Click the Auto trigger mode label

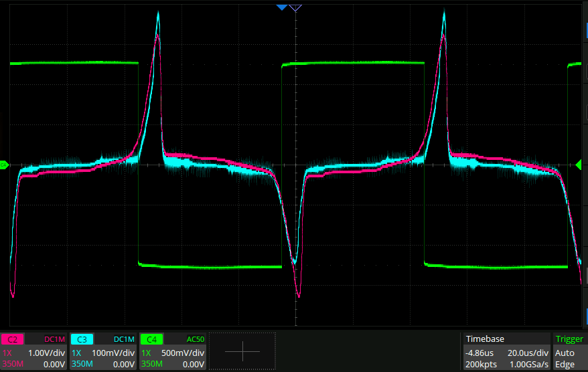(x=565, y=353)
